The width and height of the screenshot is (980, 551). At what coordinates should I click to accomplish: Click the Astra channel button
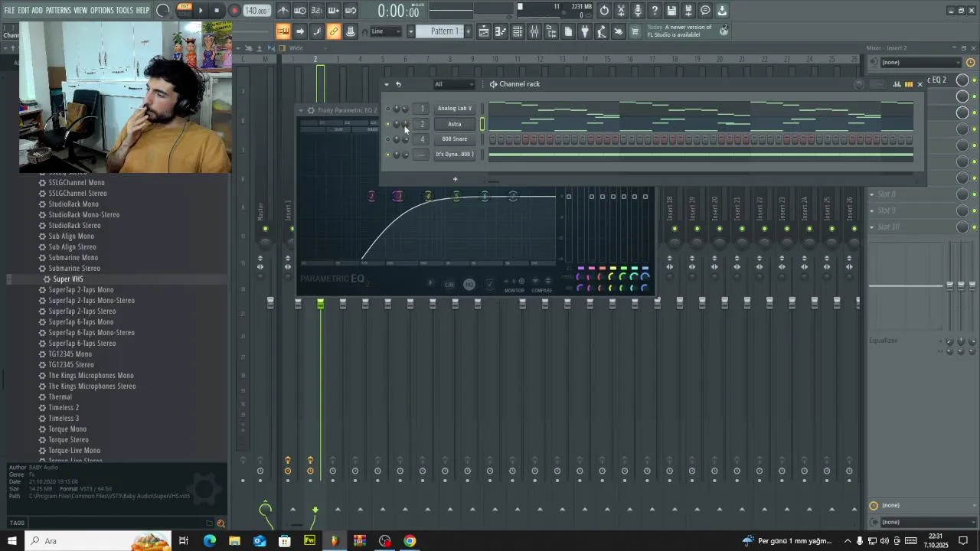tap(454, 124)
